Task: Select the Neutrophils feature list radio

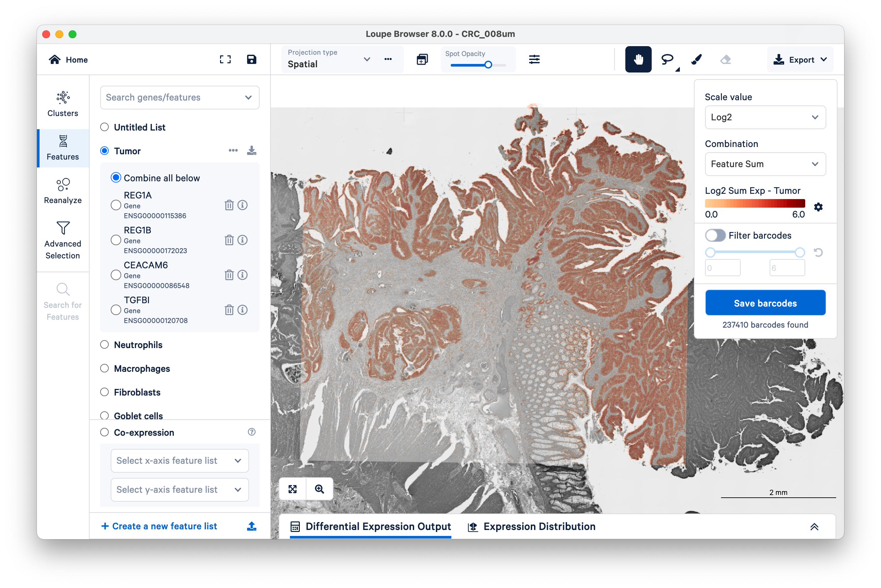Action: pyautogui.click(x=104, y=345)
